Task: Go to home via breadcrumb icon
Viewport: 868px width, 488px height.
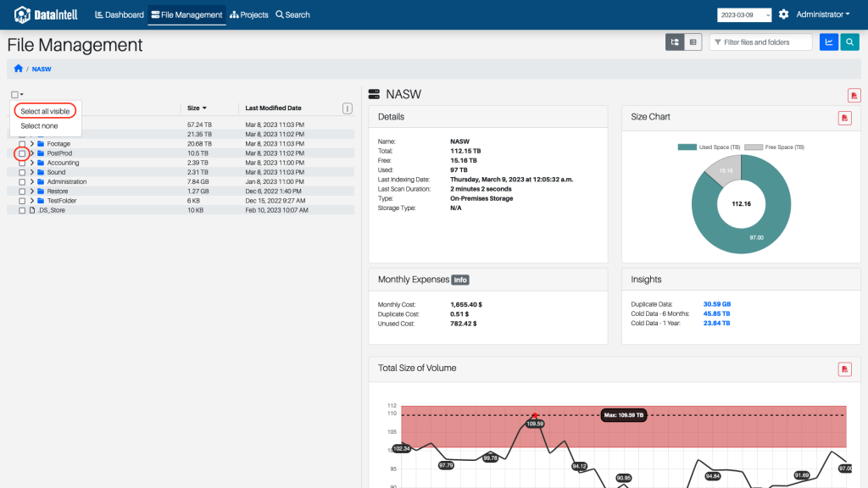Action: point(19,69)
